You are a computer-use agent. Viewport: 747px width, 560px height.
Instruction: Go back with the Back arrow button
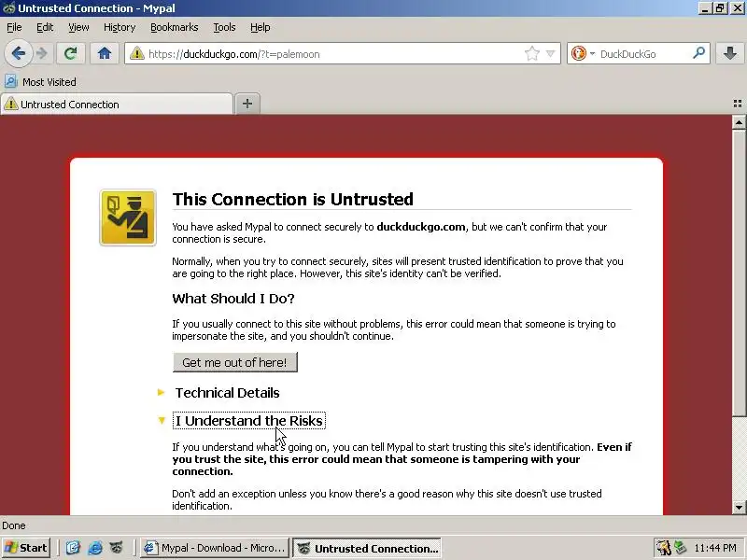point(18,53)
